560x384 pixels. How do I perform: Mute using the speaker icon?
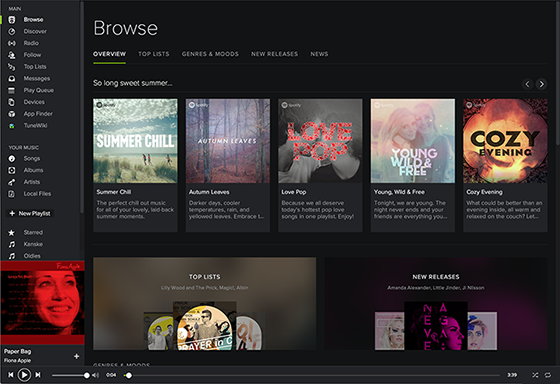point(95,375)
